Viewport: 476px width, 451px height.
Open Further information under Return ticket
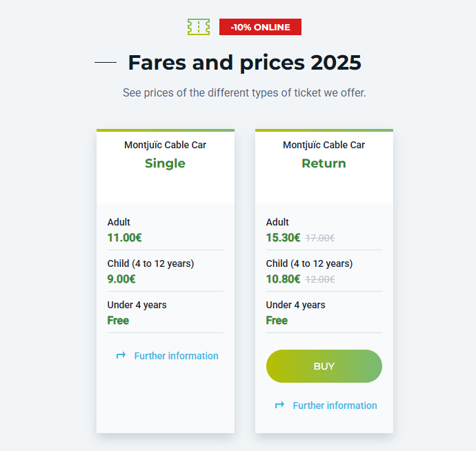point(335,405)
